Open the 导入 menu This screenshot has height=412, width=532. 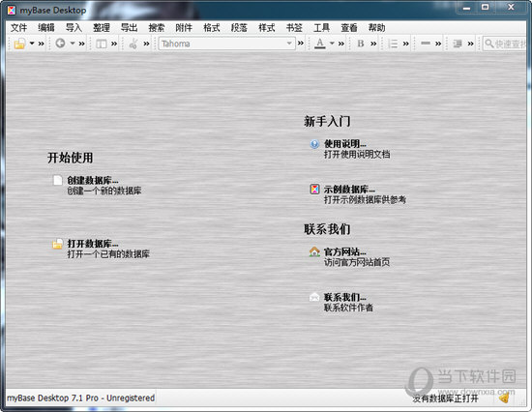point(74,27)
